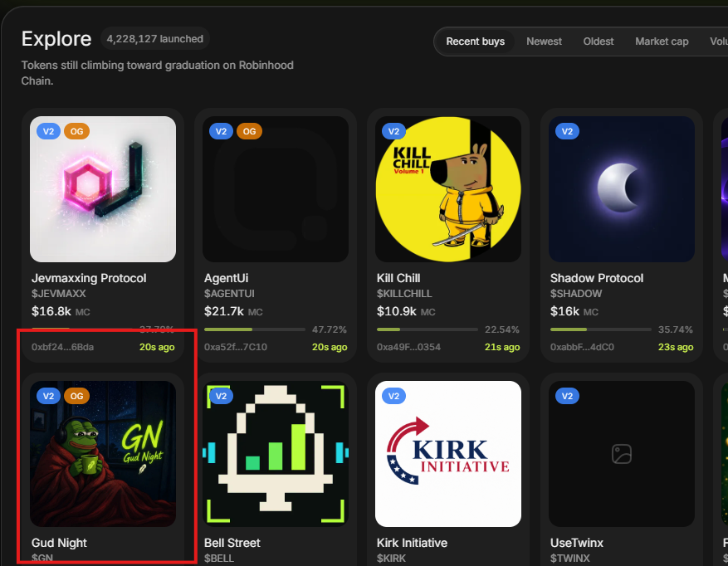Image resolution: width=728 pixels, height=566 pixels.
Task: Click the 4,228,127 launched counter
Action: click(x=154, y=38)
